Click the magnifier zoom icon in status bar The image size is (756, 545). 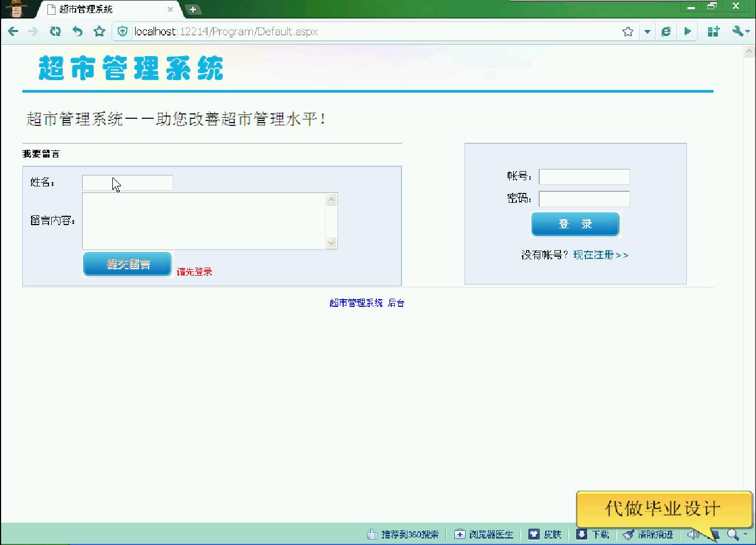pyautogui.click(x=733, y=535)
